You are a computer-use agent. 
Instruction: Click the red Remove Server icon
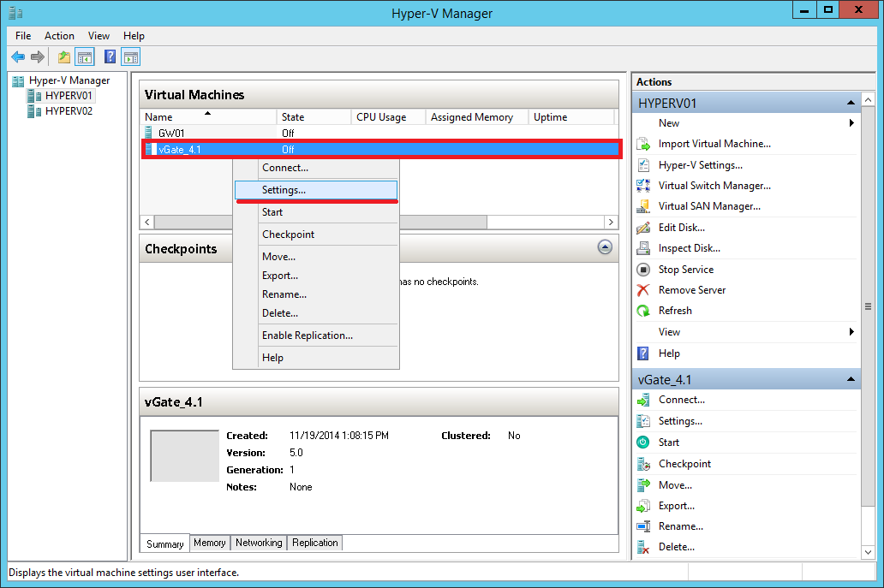point(643,290)
